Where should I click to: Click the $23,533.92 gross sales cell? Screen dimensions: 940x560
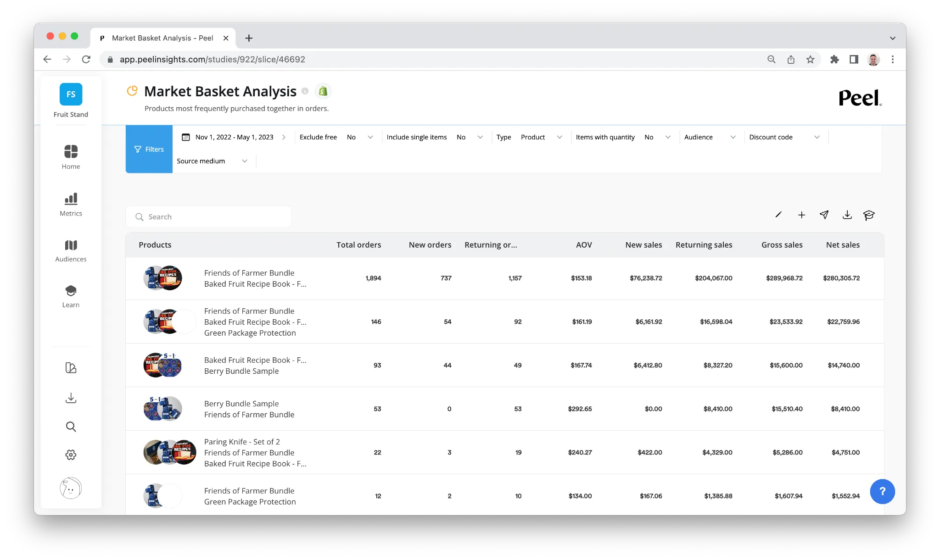coord(786,322)
